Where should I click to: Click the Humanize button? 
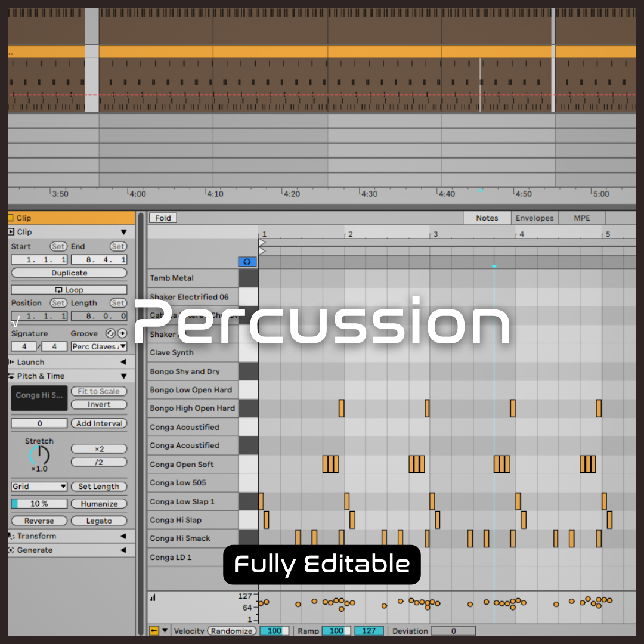pyautogui.click(x=99, y=504)
